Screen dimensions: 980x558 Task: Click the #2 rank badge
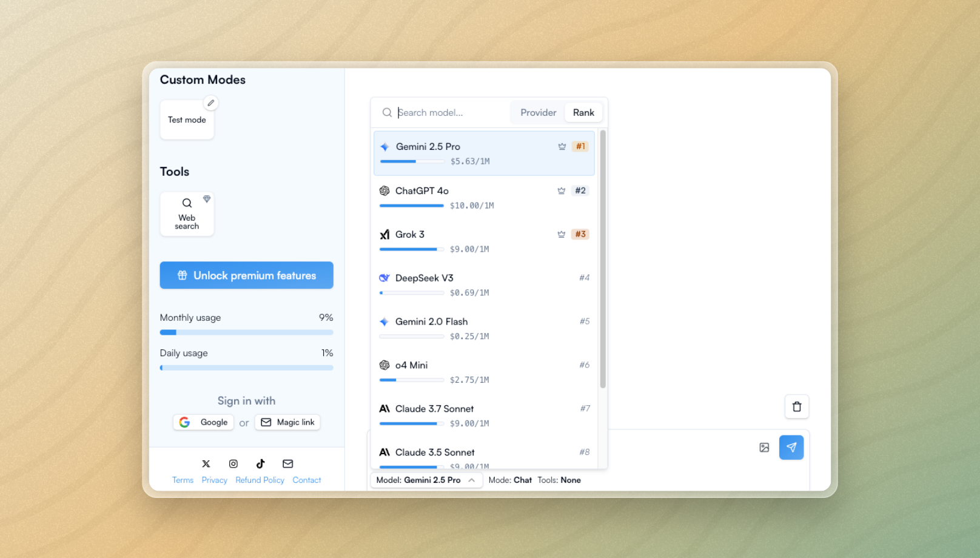point(580,190)
